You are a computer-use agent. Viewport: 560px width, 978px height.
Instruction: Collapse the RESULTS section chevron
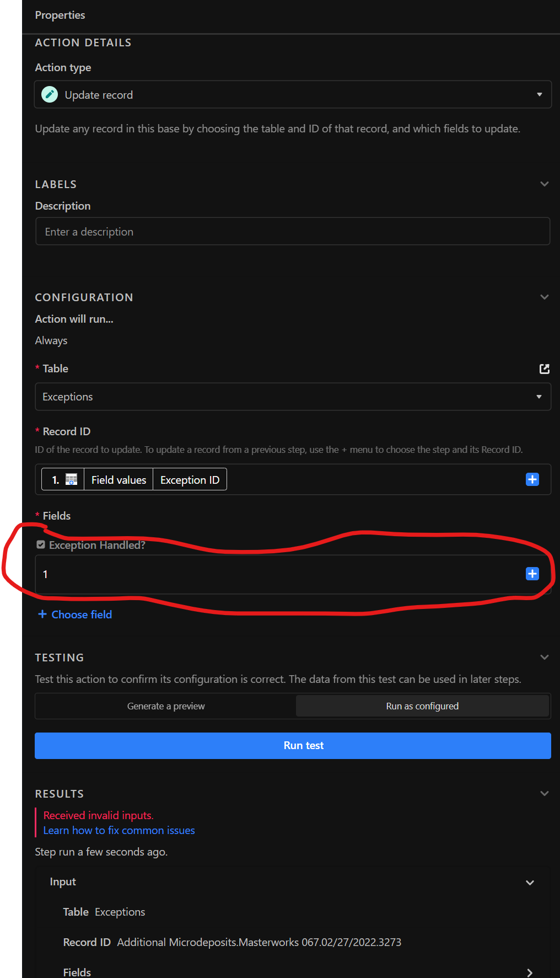pyautogui.click(x=544, y=793)
